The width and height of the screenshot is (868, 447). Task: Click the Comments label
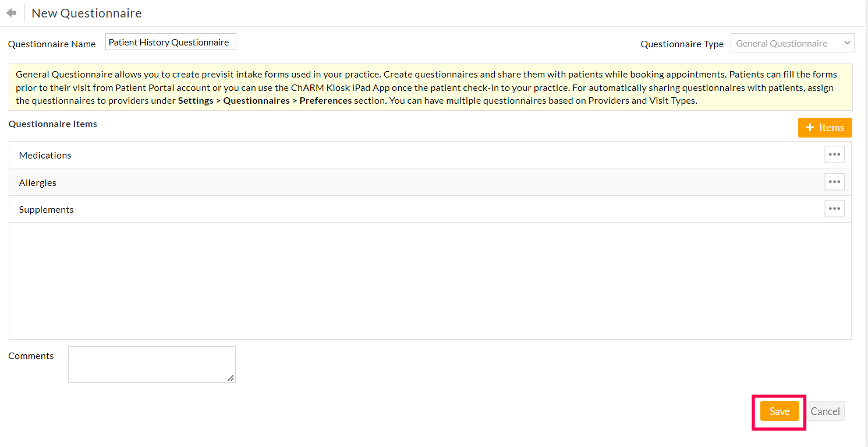pyautogui.click(x=31, y=356)
